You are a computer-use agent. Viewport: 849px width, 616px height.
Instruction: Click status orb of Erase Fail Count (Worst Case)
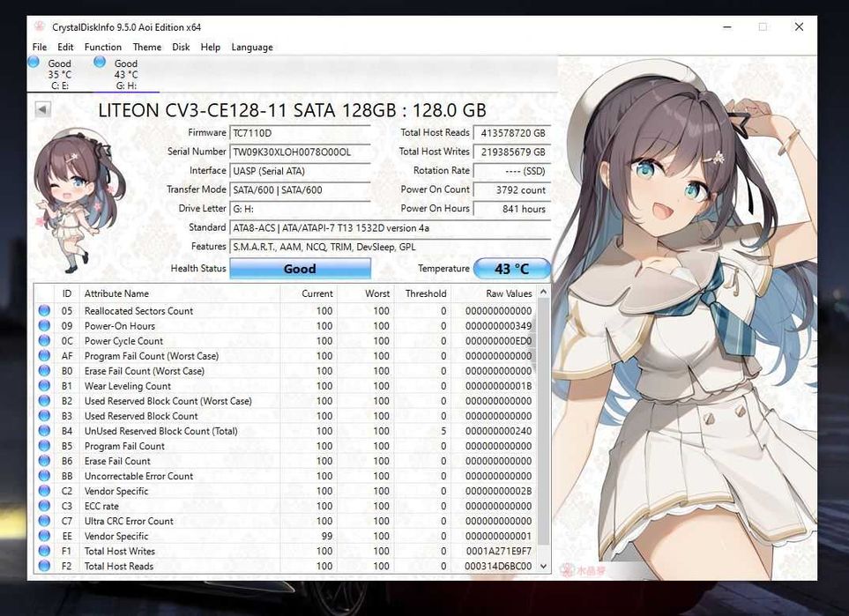[44, 371]
